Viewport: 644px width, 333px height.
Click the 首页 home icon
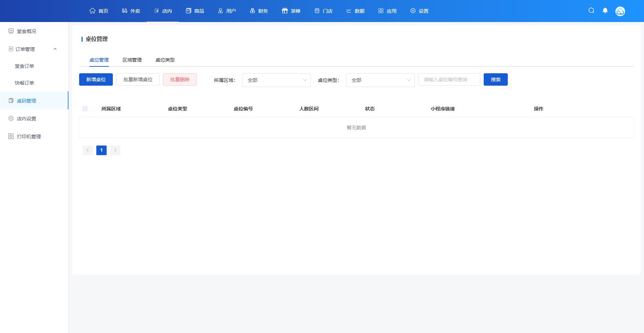93,11
